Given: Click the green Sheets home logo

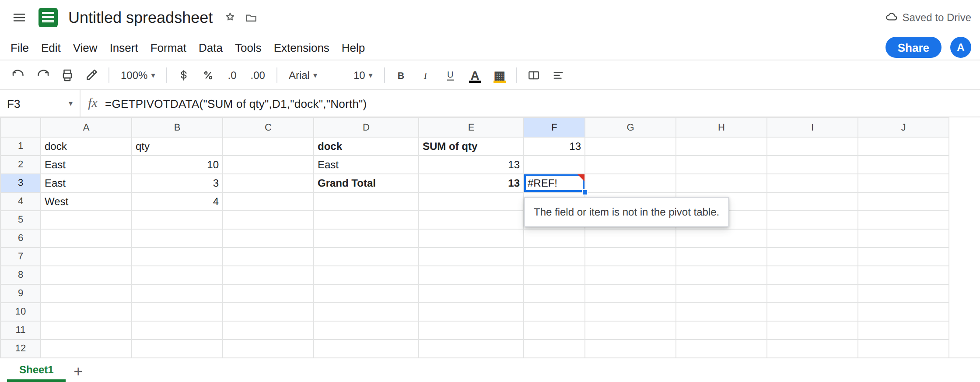Looking at the screenshot, I should coord(48,18).
